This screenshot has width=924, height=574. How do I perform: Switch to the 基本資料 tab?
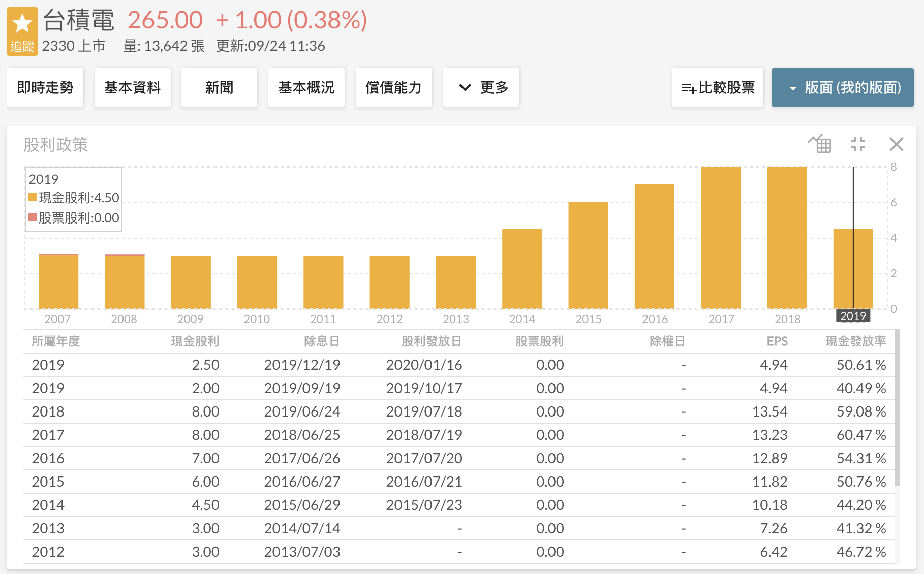pyautogui.click(x=132, y=88)
